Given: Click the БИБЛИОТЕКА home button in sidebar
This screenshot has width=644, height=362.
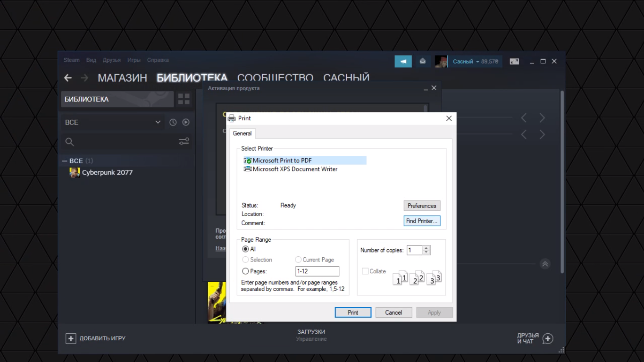Looking at the screenshot, I should 117,99.
